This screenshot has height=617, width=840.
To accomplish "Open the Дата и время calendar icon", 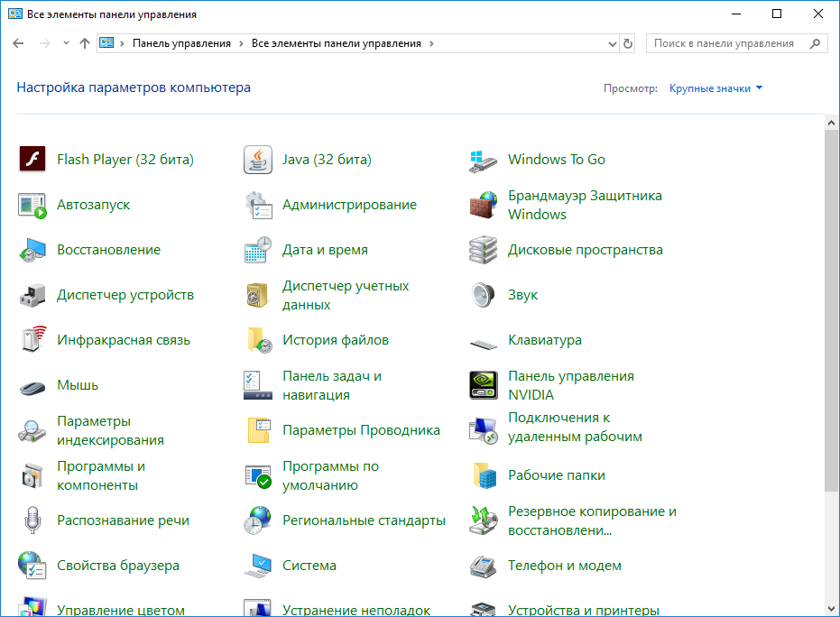I will (258, 250).
